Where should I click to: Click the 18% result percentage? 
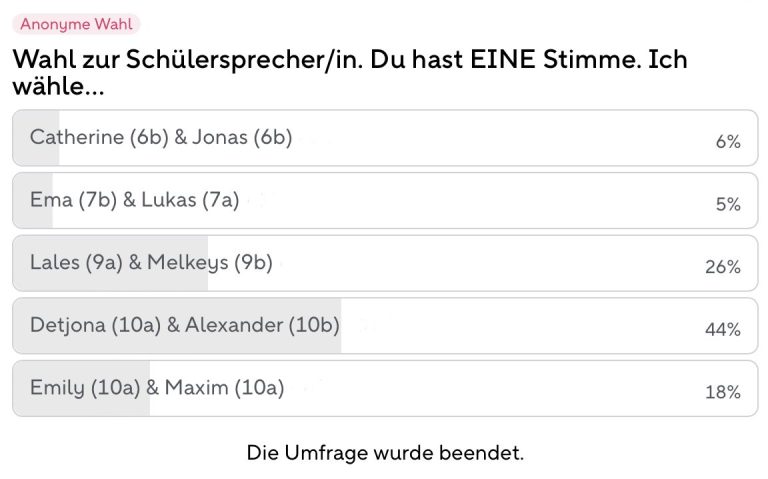(x=722, y=392)
